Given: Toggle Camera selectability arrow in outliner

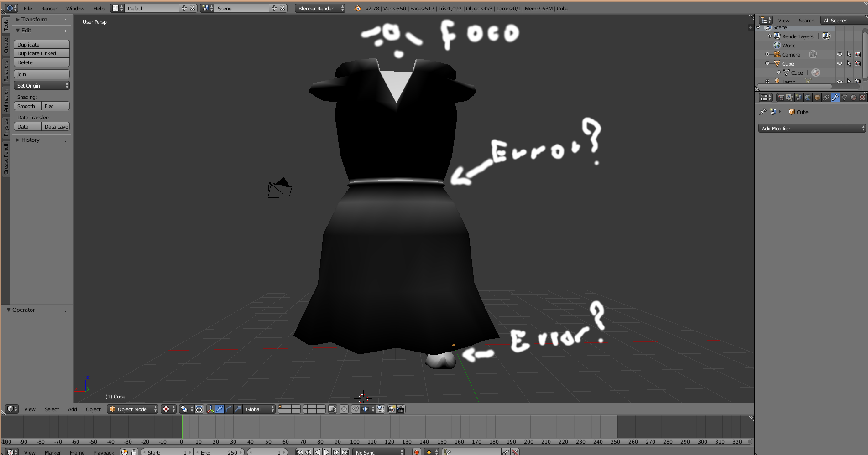Looking at the screenshot, I should click(x=849, y=54).
